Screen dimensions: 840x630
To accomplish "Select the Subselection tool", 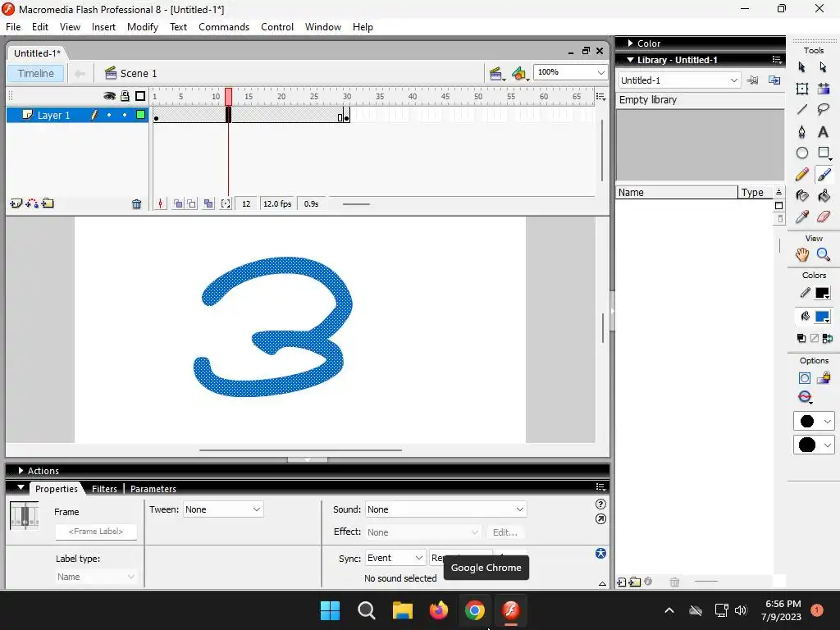I will [x=824, y=67].
